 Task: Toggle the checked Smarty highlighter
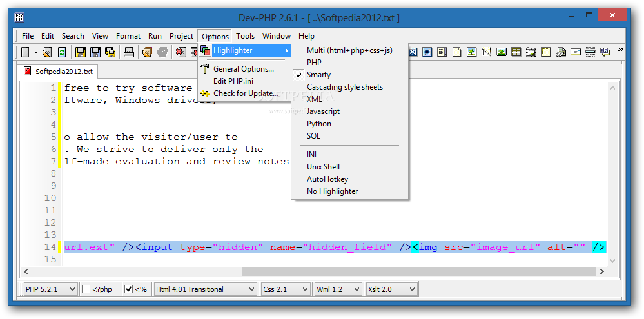[x=350, y=75]
